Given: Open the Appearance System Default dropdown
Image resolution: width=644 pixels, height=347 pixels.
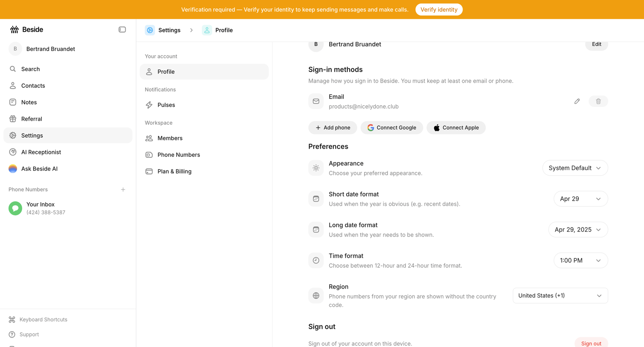Looking at the screenshot, I should click(x=575, y=168).
